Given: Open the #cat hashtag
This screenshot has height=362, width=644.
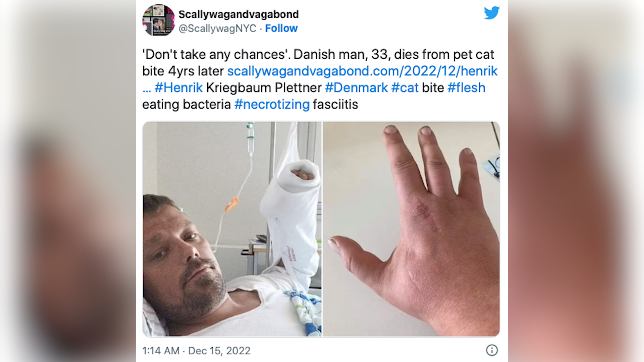Looking at the screenshot, I should click(x=405, y=88).
